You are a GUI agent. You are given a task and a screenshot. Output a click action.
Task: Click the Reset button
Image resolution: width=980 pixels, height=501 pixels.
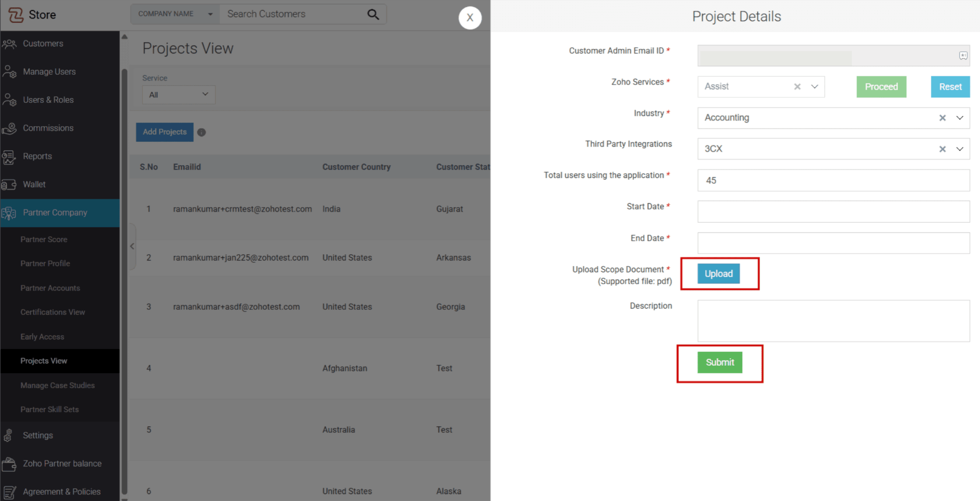[950, 86]
